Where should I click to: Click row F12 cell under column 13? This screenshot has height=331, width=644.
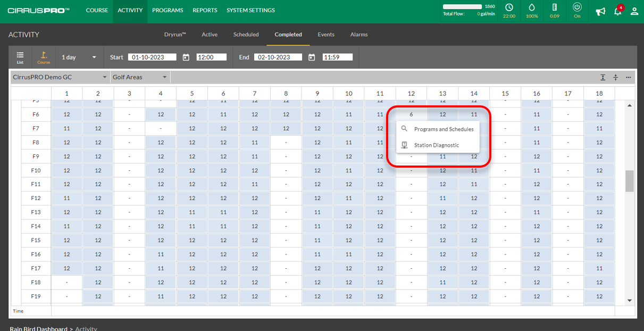coord(442,198)
